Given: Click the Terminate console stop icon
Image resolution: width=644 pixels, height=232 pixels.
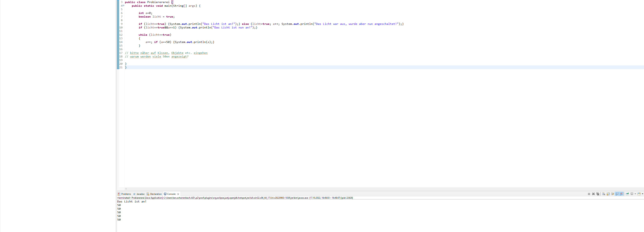Looking at the screenshot, I should point(589,194).
